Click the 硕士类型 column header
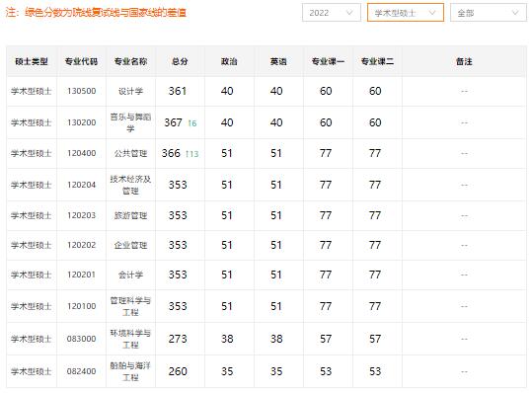 pyautogui.click(x=32, y=61)
